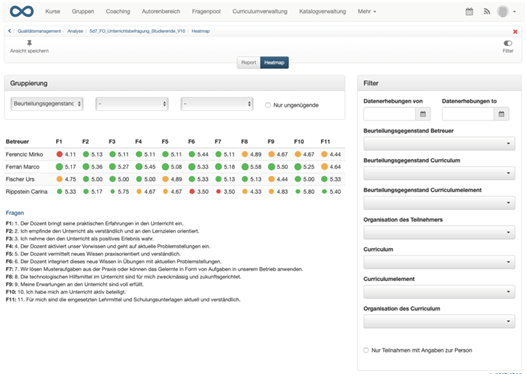
Task: Open date picker for Datenerhebungen von
Action: pyautogui.click(x=423, y=114)
